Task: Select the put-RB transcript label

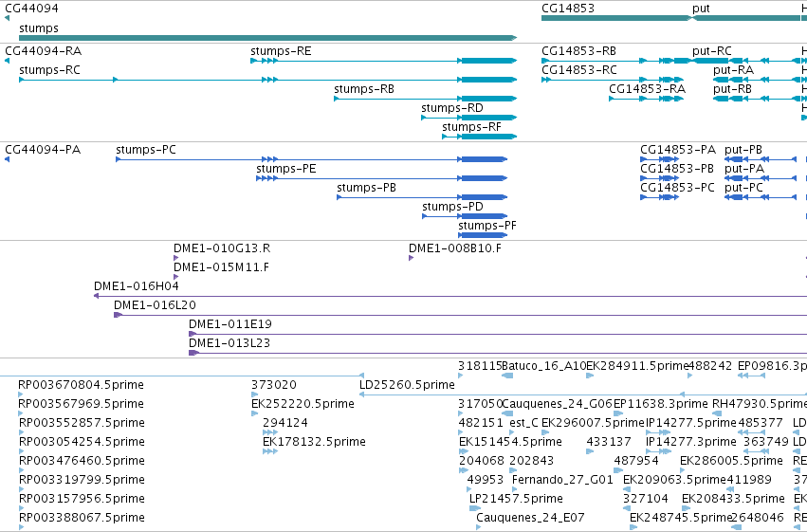Action: click(x=732, y=89)
